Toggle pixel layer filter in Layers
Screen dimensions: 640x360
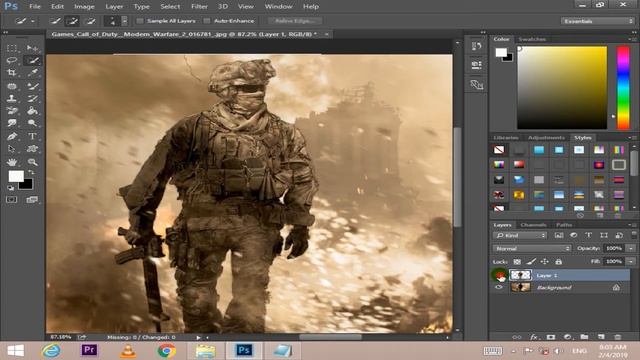click(x=558, y=235)
